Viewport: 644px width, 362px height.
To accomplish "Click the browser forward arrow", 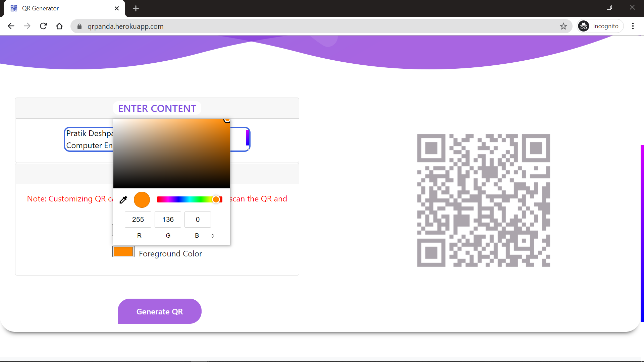I will 27,26.
